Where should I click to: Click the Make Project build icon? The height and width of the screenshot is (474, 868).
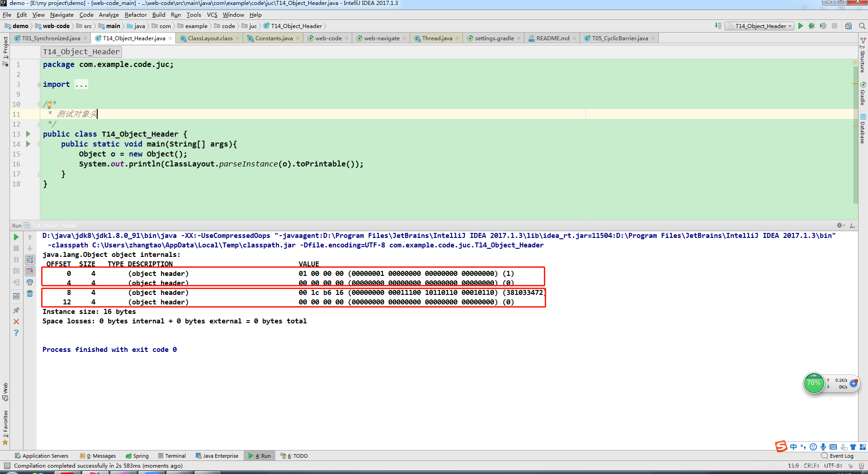coord(718,26)
